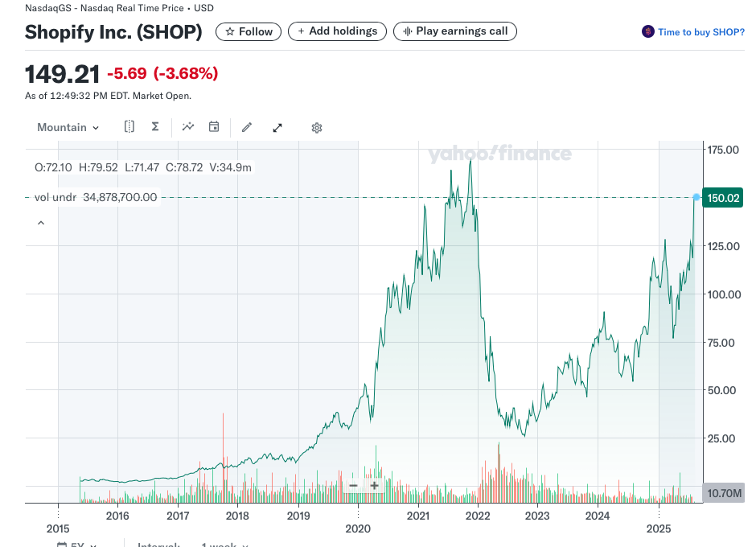Open the technical indicators line icon
Screen dimensions: 756x547
188,127
